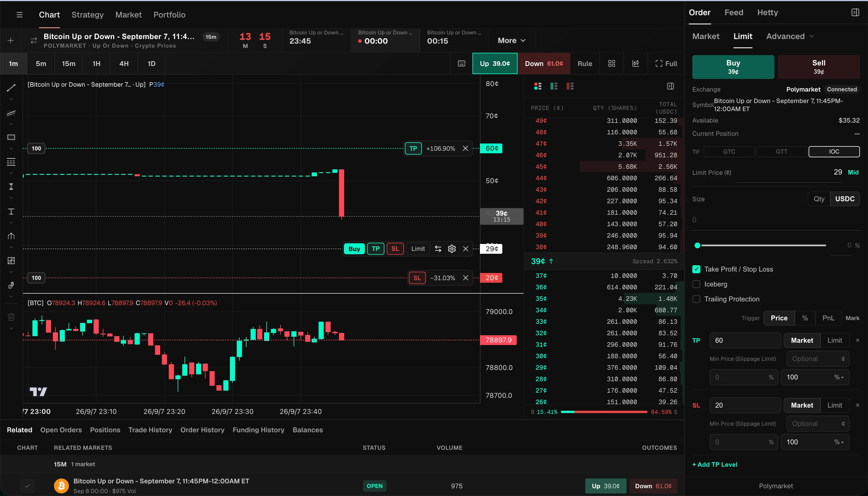Open the chart indicators icon
The image size is (868, 496).
[635, 64]
